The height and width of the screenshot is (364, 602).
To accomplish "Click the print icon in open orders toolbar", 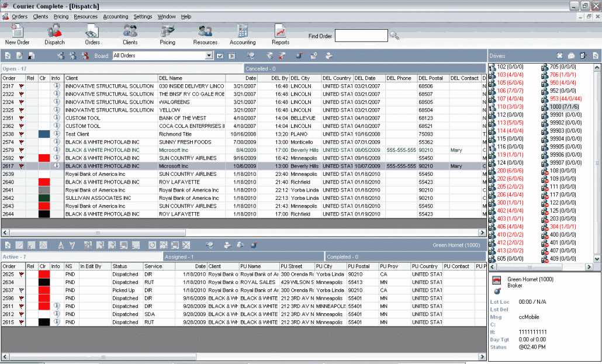I will coord(329,56).
